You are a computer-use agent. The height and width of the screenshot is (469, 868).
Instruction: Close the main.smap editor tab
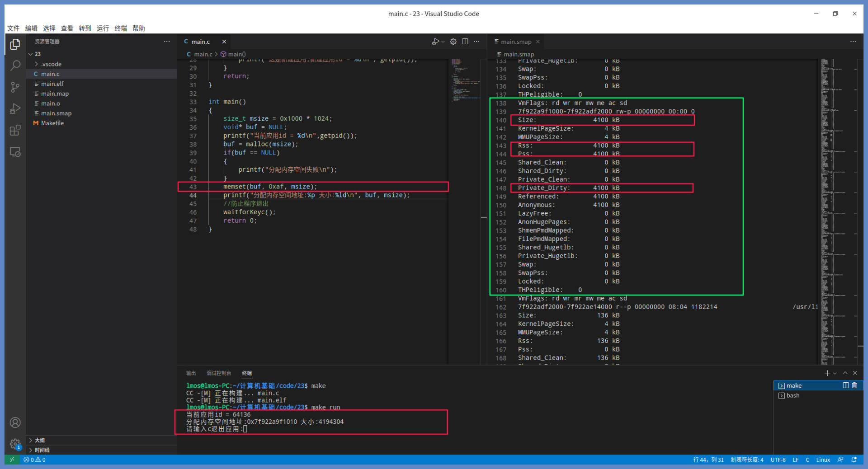pyautogui.click(x=538, y=42)
